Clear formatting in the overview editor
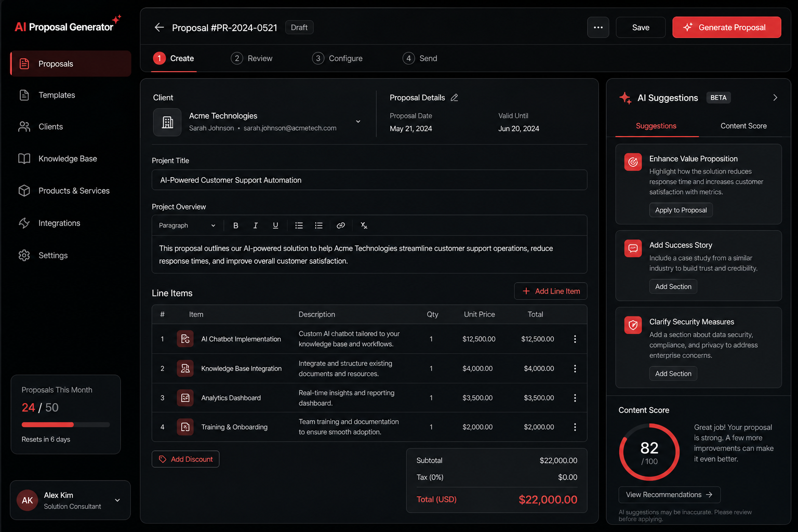798x532 pixels. 364,225
